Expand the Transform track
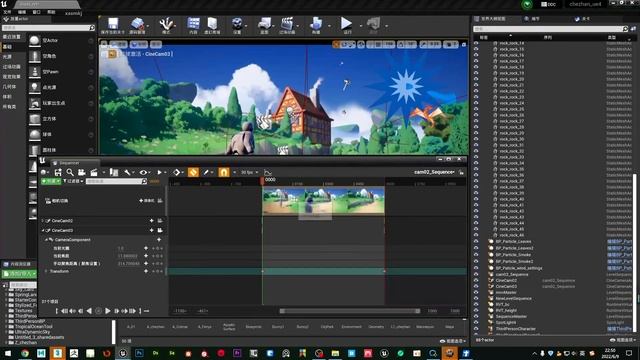This screenshot has height=360, width=640. [x=47, y=271]
